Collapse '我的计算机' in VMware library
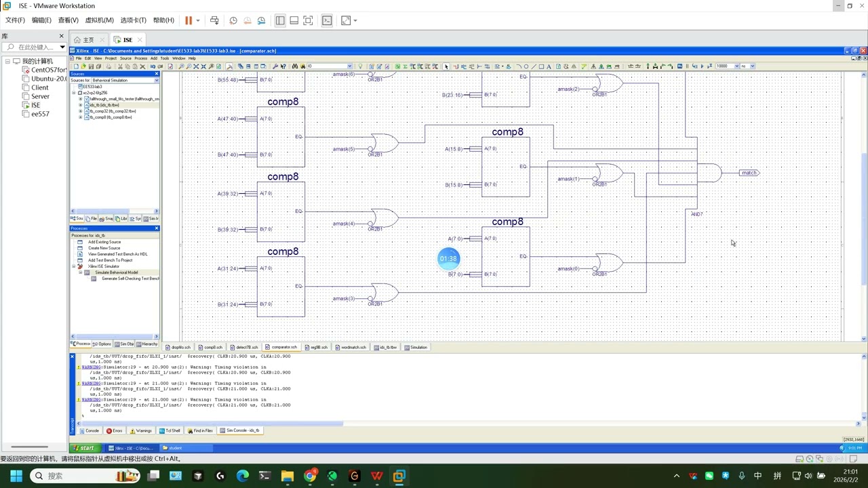Screen dimensions: 868x488 click(x=7, y=61)
